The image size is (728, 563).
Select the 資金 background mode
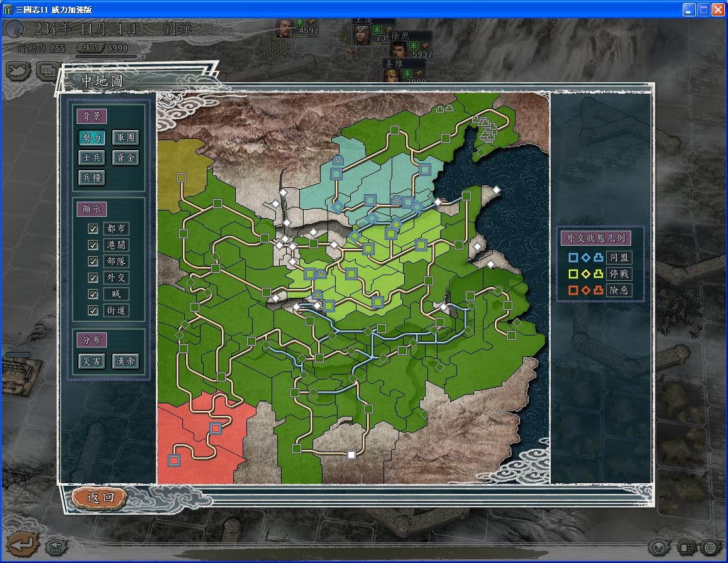126,158
